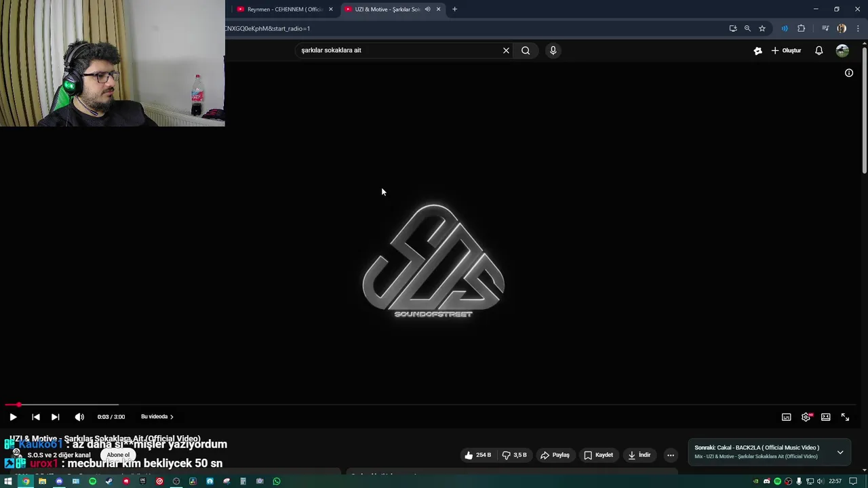Seek on the red video progress bar
868x488 pixels.
point(434,405)
